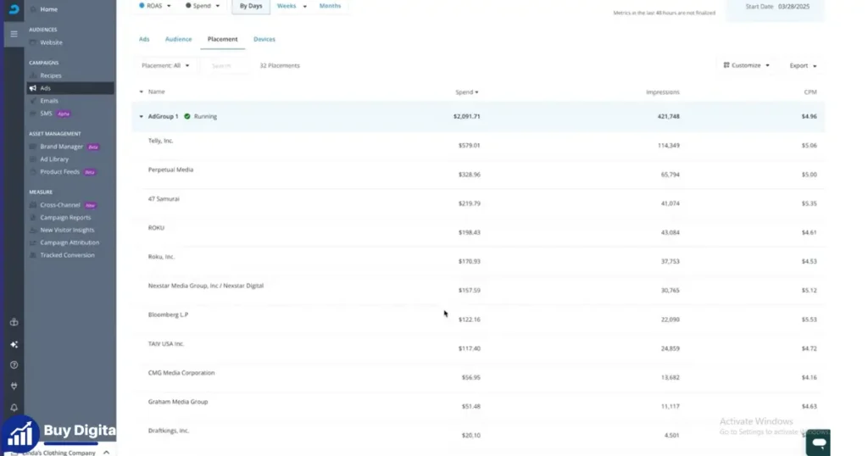
Task: Open Tracked Conversion in sidebar
Action: (67, 255)
